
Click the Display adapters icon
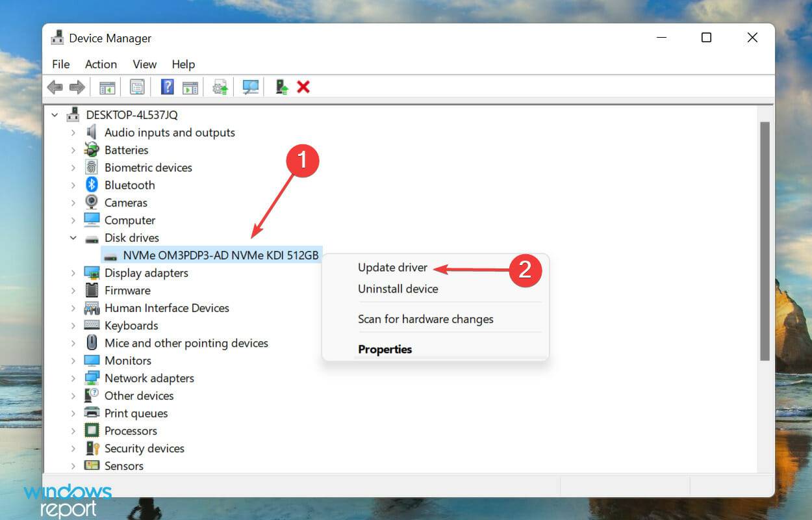90,272
